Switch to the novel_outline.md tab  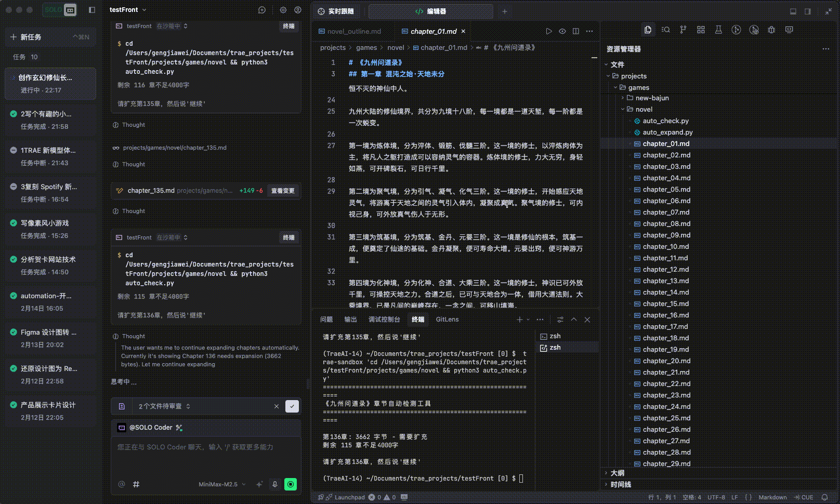tap(353, 31)
